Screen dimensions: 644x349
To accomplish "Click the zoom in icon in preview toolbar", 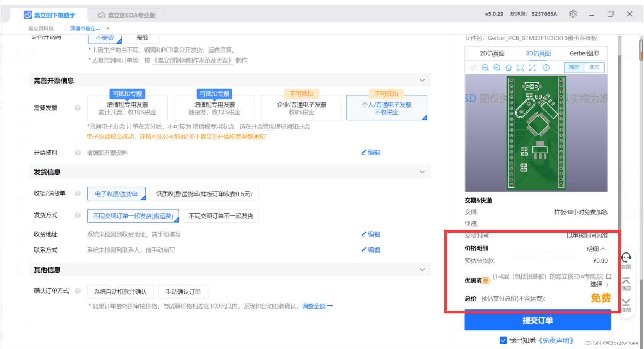I will (485, 68).
